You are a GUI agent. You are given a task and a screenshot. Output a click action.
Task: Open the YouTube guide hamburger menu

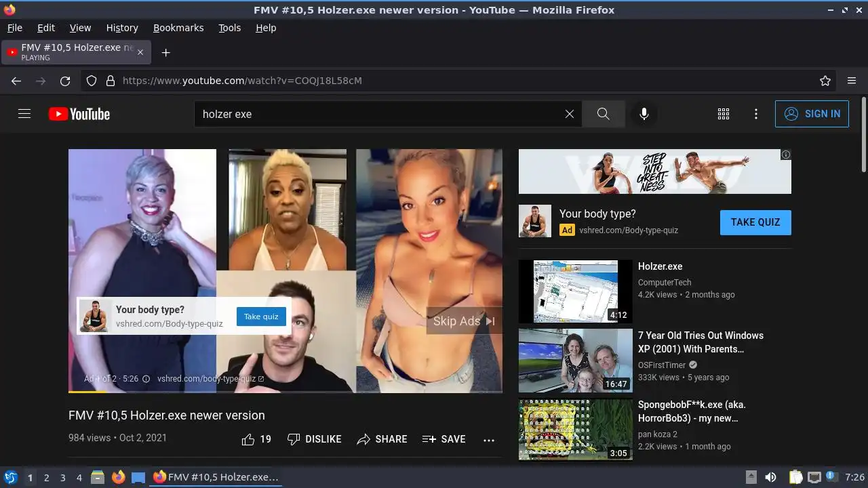point(24,114)
